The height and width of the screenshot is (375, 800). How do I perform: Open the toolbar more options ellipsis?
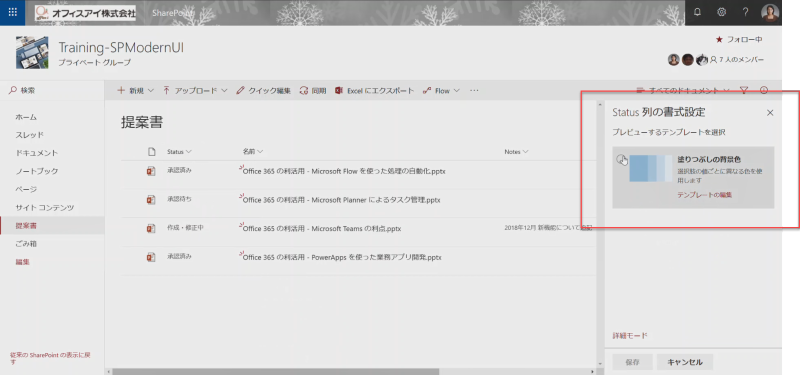click(474, 91)
